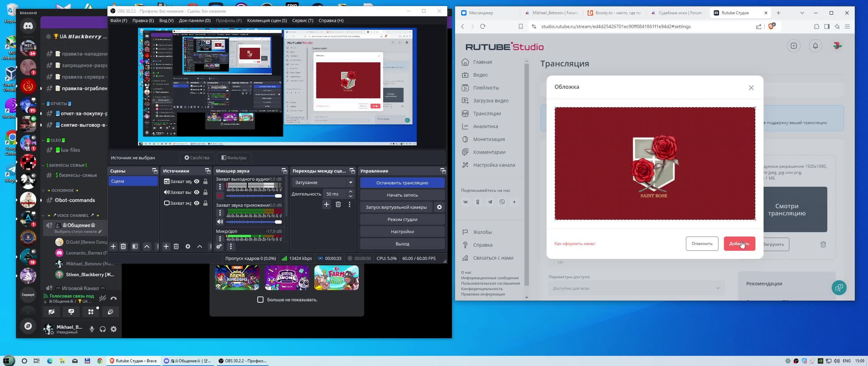Screen dimensions: 868x366
Task: Delete uploaded cover with trash icon
Action: click(823, 244)
